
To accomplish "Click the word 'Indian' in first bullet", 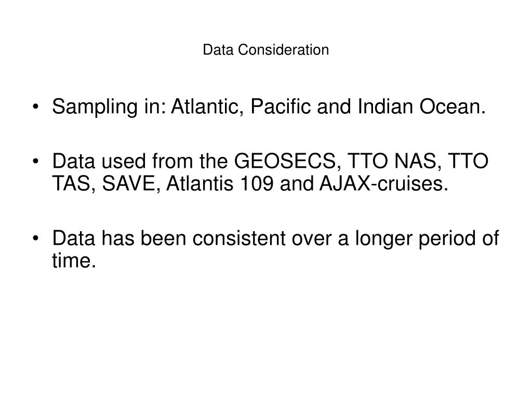I will [385, 107].
